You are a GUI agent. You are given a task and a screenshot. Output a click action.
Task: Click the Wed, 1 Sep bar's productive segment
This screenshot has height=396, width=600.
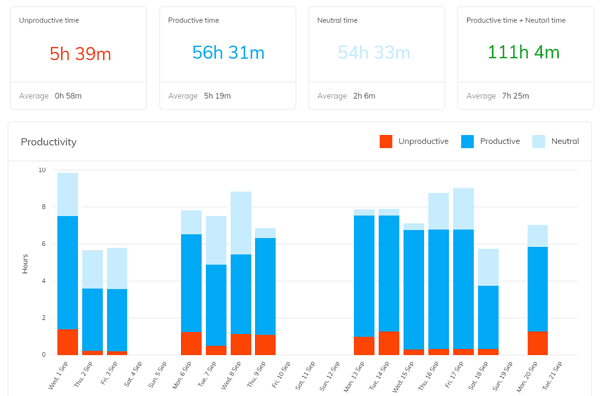pos(68,272)
